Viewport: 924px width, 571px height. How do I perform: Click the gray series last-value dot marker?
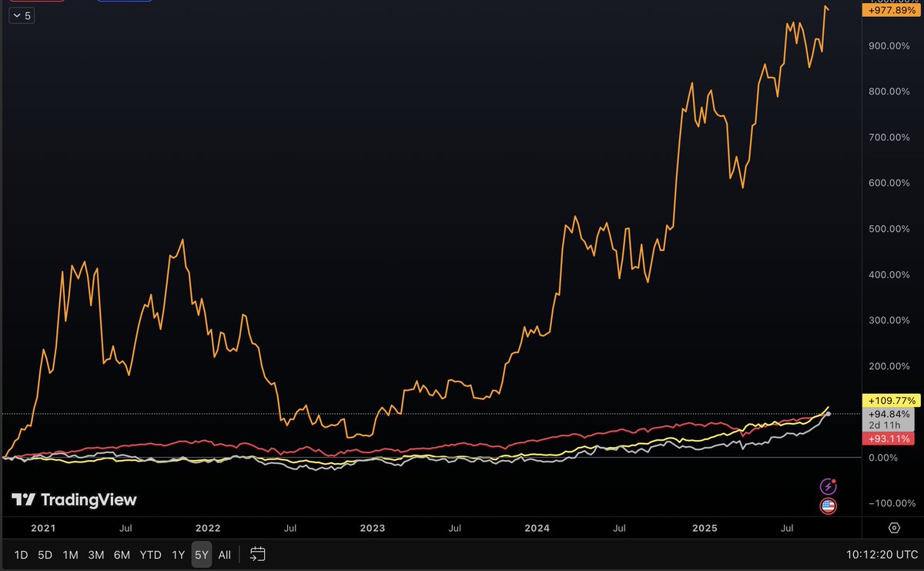pos(828,414)
